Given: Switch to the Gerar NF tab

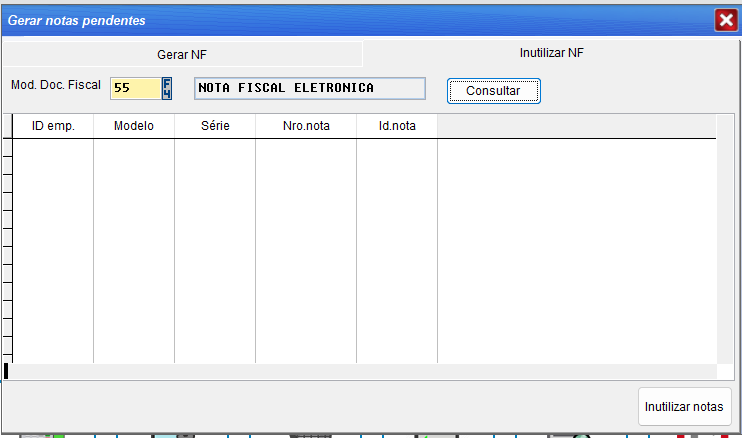Looking at the screenshot, I should click(182, 54).
